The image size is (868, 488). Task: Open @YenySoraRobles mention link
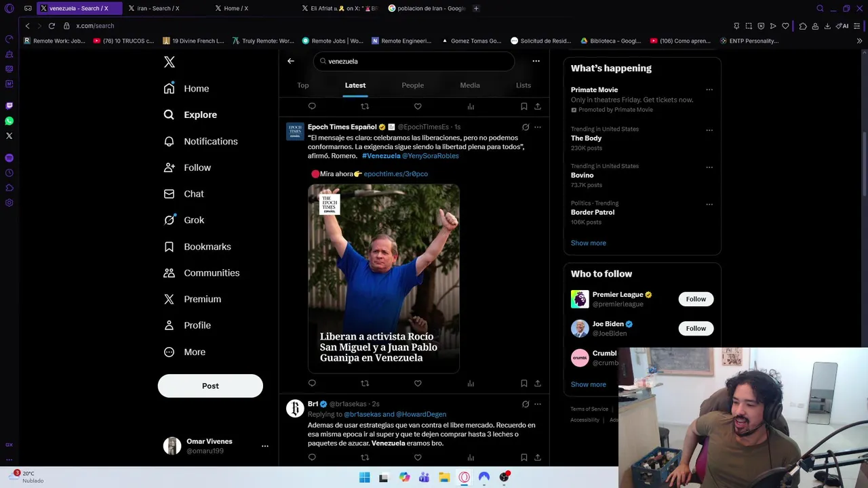tap(431, 156)
